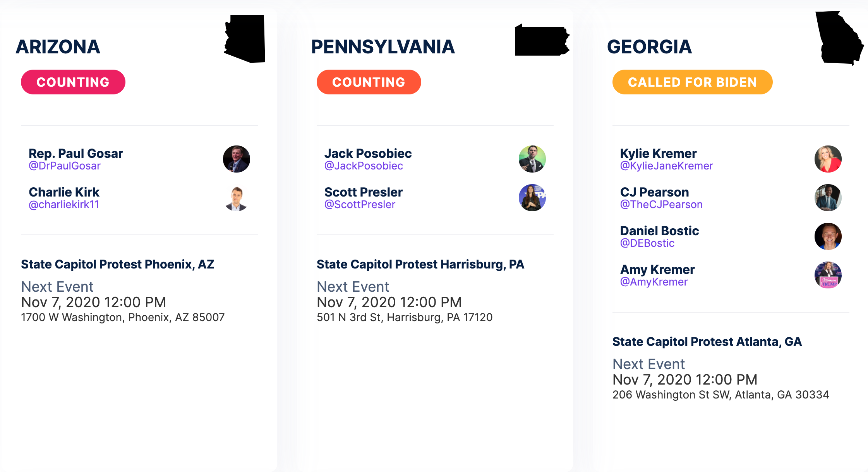
Task: Open the @charliekirk11 handle link
Action: [x=64, y=205]
